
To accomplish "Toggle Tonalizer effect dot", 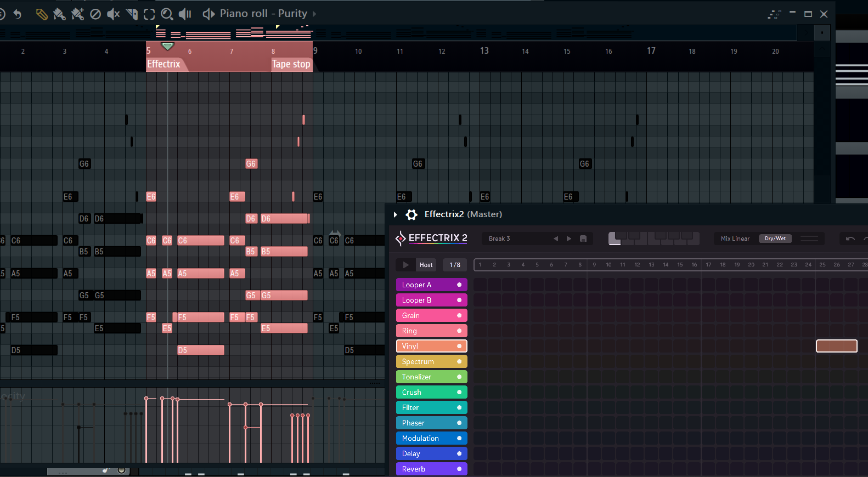I will pyautogui.click(x=459, y=377).
